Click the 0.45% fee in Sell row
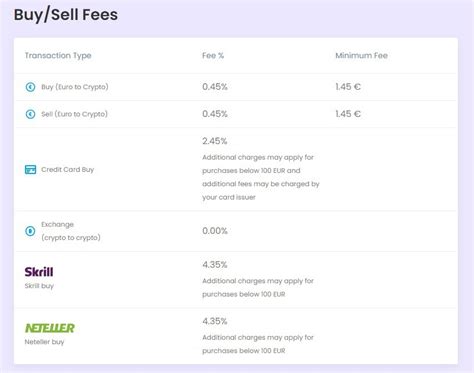The image size is (474, 373). pos(215,114)
